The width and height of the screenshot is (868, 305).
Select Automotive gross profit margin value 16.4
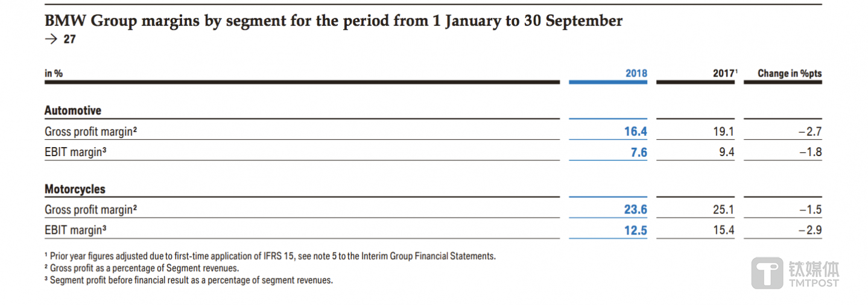(636, 131)
